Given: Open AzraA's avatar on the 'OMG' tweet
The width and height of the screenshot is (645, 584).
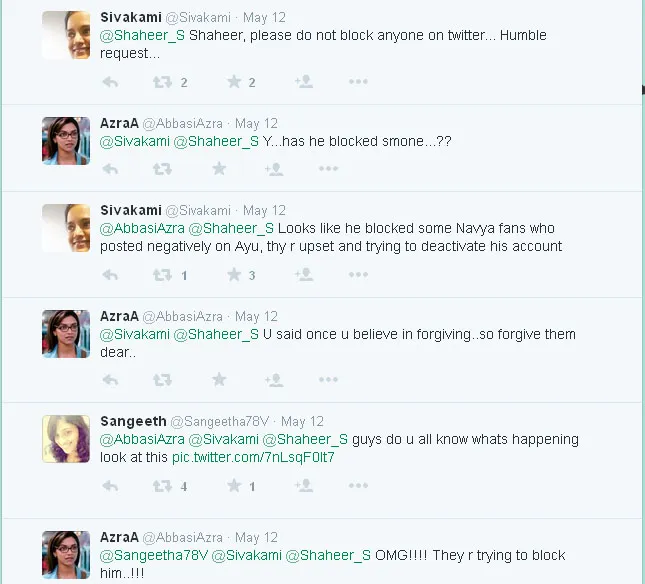Looking at the screenshot, I should pyautogui.click(x=67, y=555).
